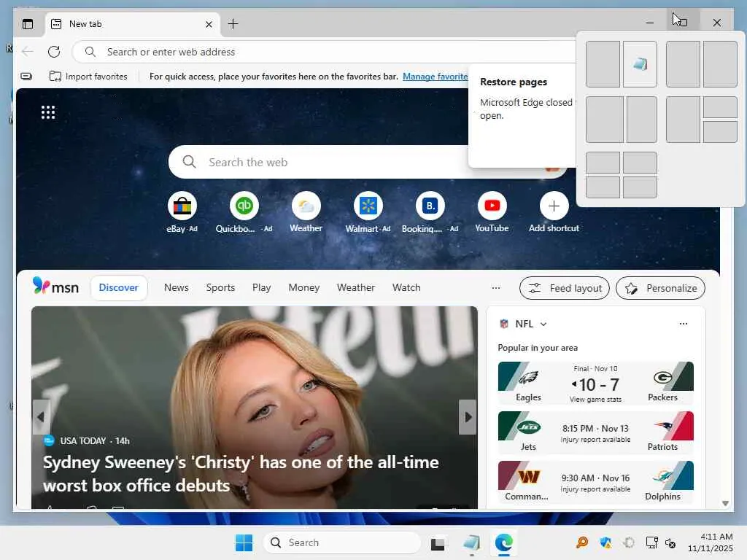Open NFL card more options menu

pos(683,324)
